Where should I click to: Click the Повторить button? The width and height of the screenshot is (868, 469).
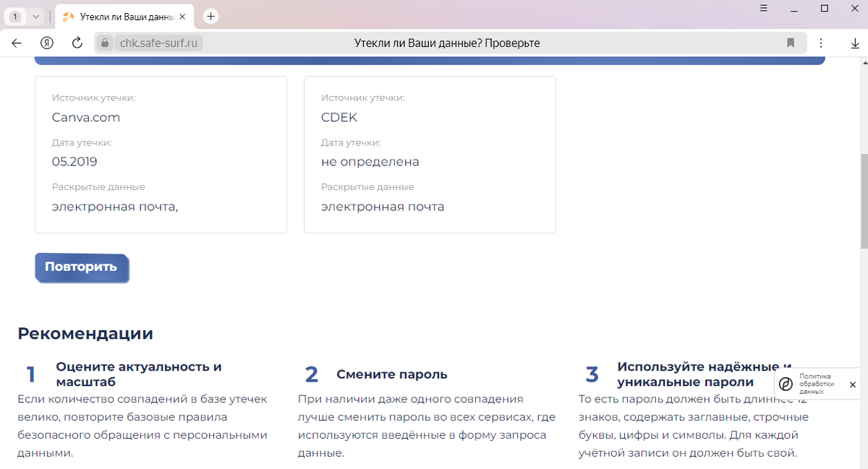click(81, 267)
